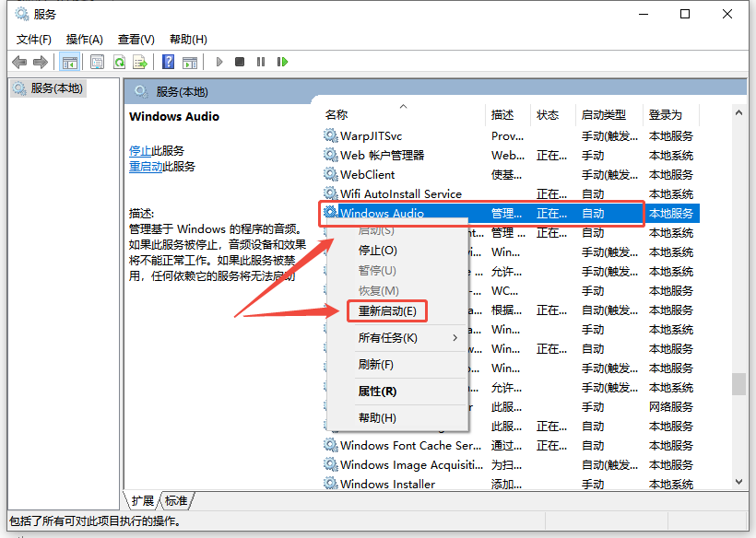
Task: Click the gear icon beside WebClient
Action: coord(330,174)
